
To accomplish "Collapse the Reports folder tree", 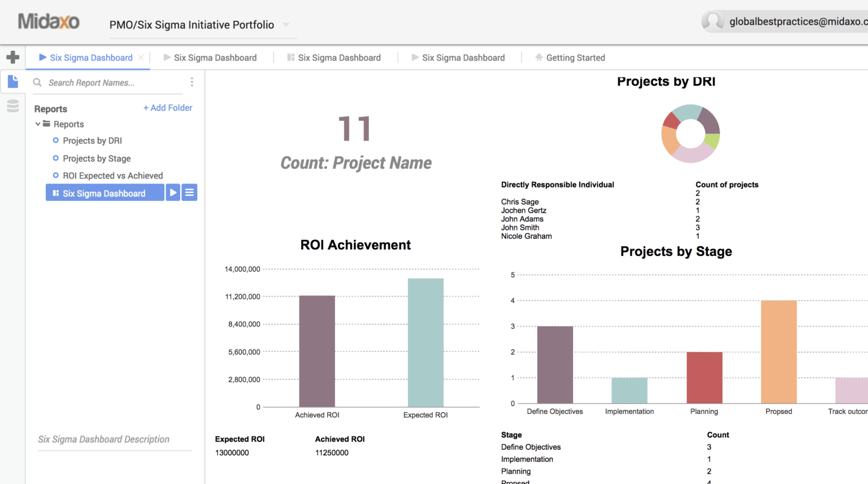I will 38,124.
